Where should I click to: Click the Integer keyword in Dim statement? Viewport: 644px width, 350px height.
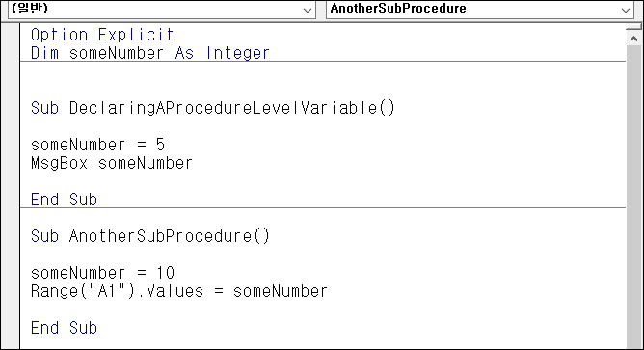point(237,53)
